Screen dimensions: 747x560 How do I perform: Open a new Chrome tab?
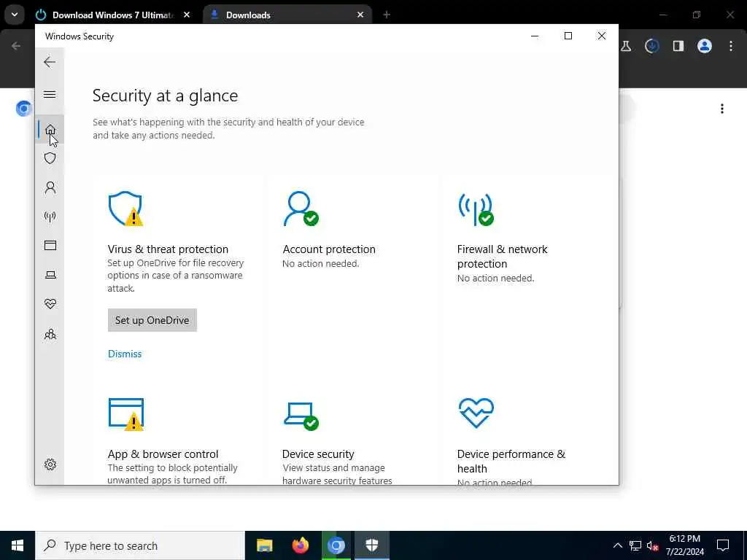(x=387, y=15)
